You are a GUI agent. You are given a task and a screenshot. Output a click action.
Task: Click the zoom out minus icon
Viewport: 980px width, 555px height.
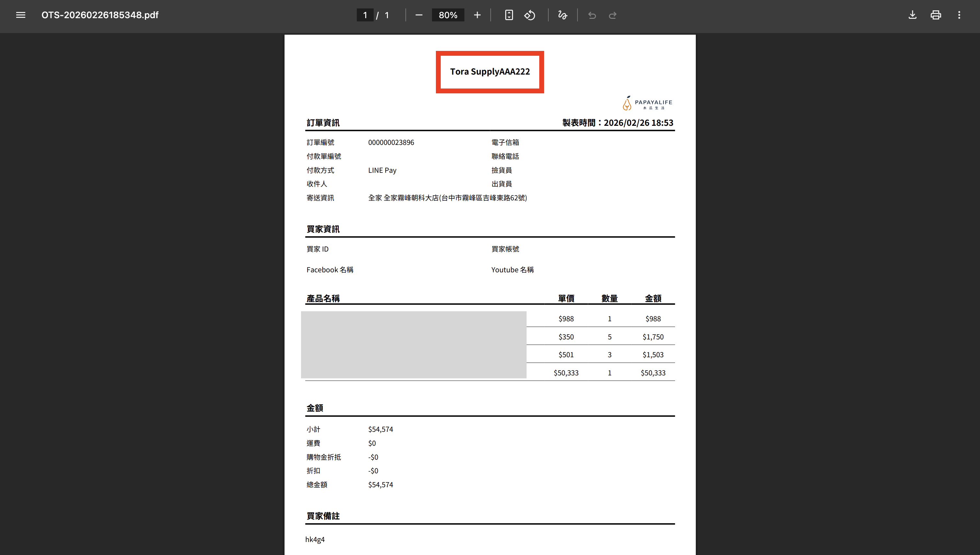[x=419, y=15]
